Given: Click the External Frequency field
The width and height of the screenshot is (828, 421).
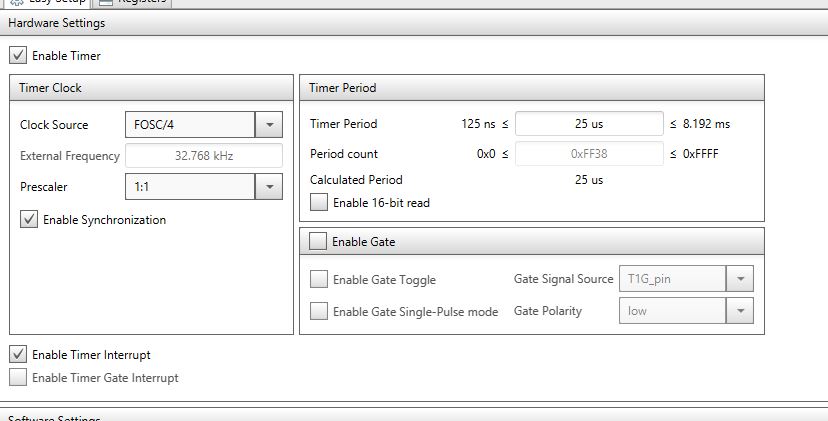Looking at the screenshot, I should pyautogui.click(x=204, y=156).
